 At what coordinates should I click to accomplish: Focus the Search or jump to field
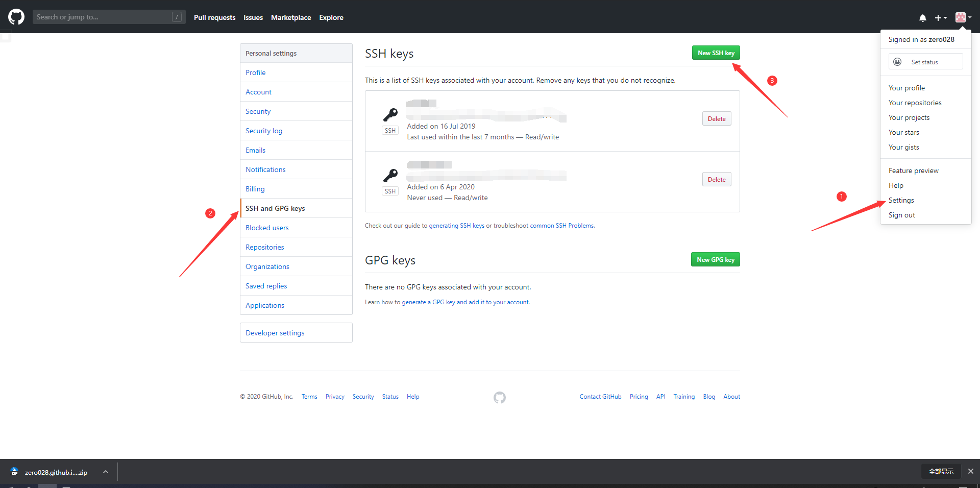coord(109,17)
